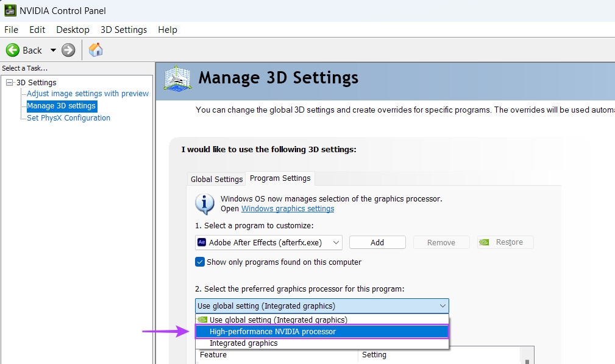
Task: Click the info icon next to graphics processor notice
Action: point(204,203)
